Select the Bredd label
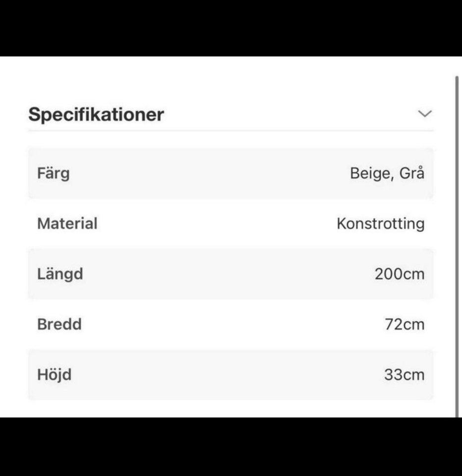This screenshot has width=462, height=476. (x=59, y=324)
